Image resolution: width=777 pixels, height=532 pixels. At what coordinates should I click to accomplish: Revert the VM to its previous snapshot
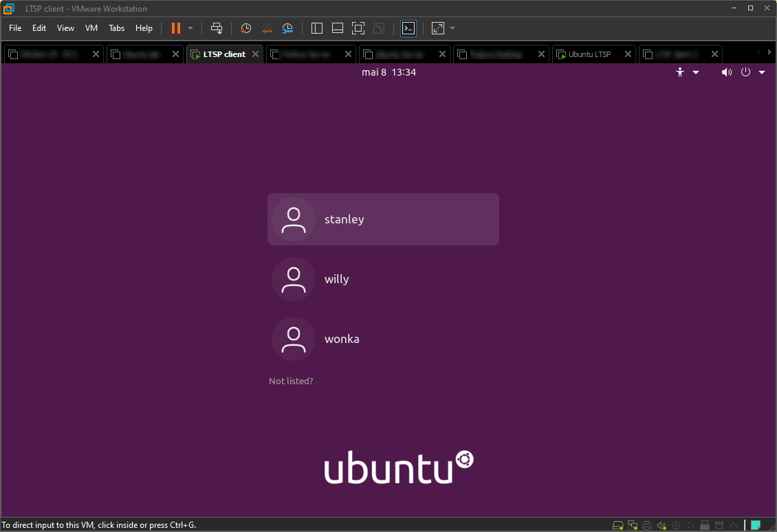click(267, 28)
